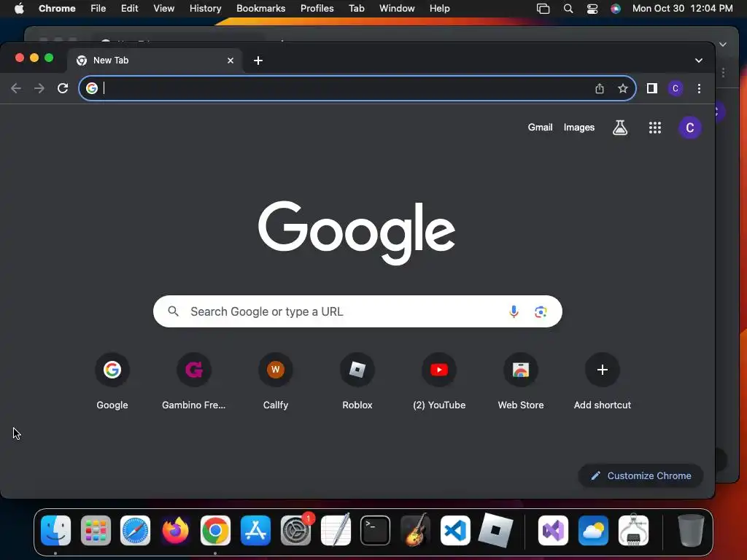This screenshot has height=560, width=747.
Task: Open the Chrome three-dot menu
Action: (699, 88)
